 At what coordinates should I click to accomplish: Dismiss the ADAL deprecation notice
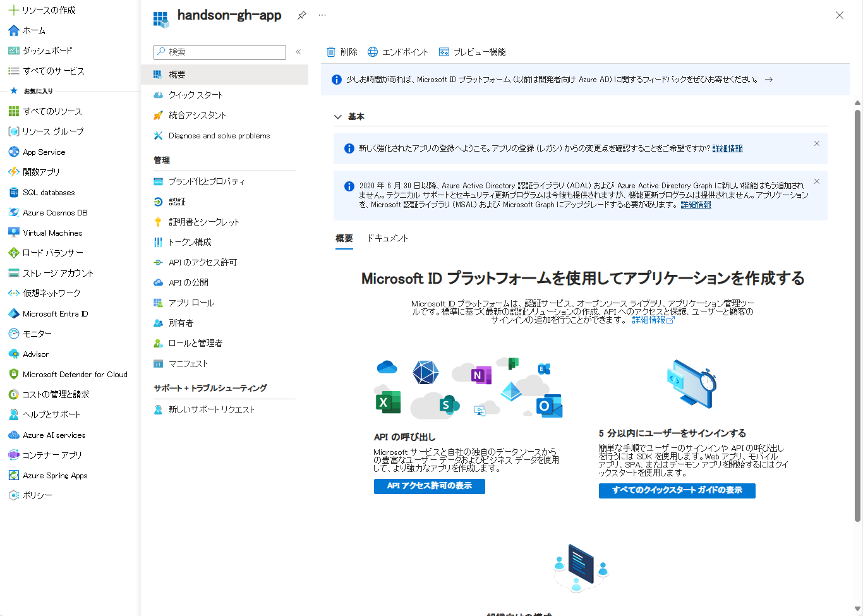[817, 181]
